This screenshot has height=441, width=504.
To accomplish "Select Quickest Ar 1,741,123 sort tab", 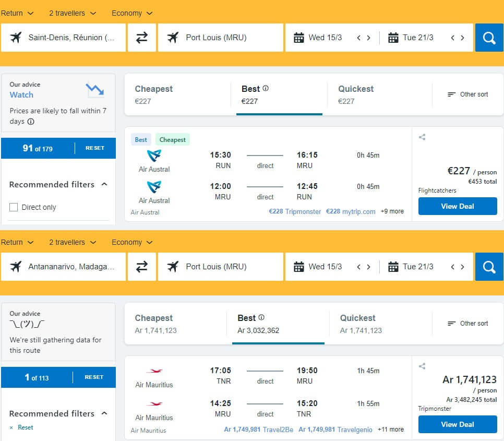I will 380,324.
